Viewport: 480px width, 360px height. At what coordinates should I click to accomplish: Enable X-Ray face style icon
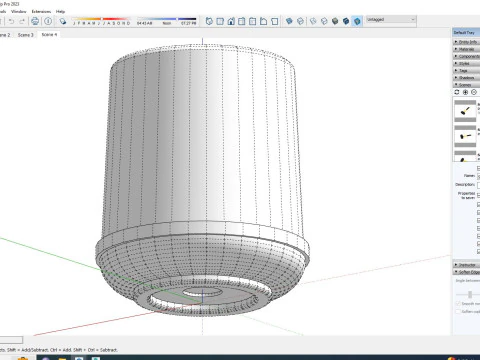coord(289,21)
